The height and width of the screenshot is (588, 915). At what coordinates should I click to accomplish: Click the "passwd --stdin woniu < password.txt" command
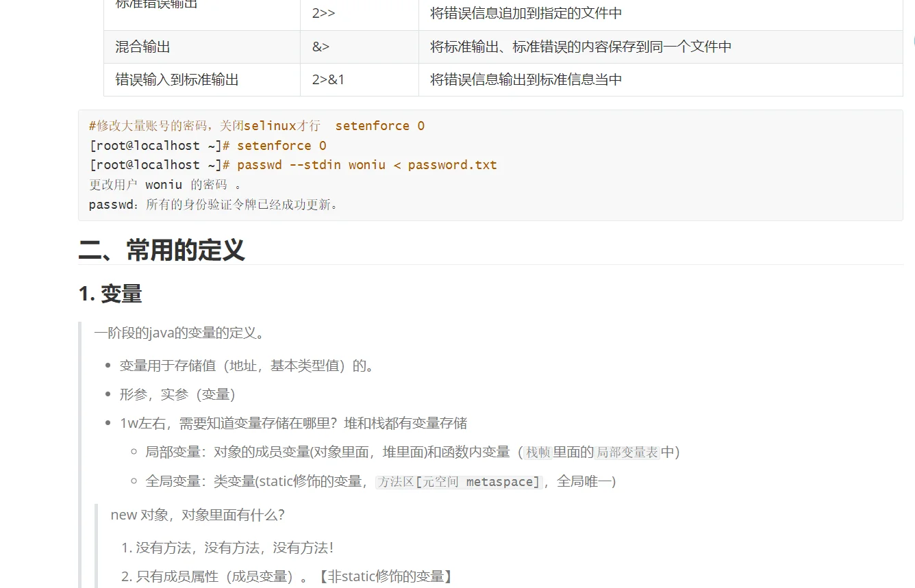367,165
